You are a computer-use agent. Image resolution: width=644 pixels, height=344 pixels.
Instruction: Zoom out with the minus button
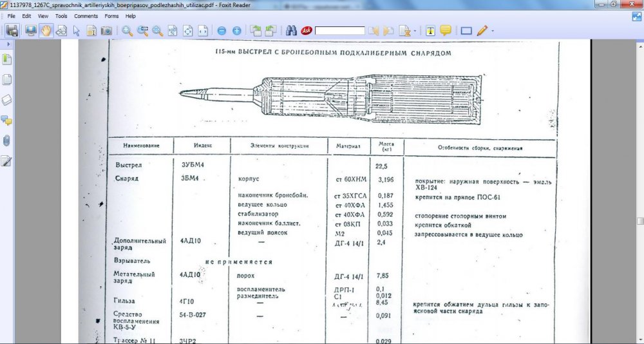point(222,31)
